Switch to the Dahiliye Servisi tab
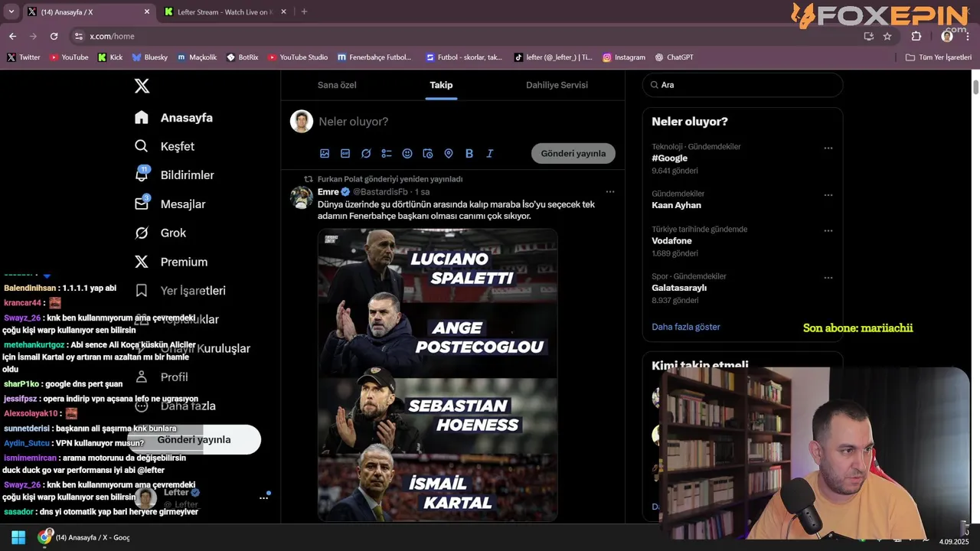980x551 pixels. pos(557,85)
